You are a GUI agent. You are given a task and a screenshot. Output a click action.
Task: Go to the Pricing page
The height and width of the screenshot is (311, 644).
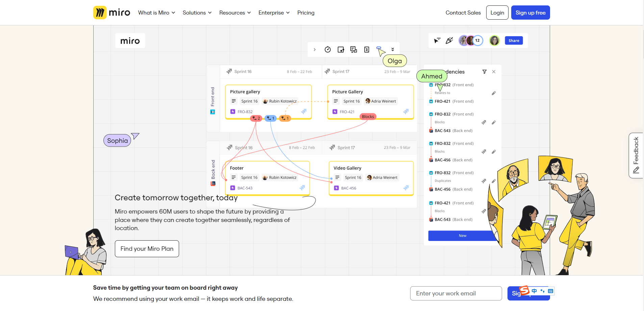point(306,13)
